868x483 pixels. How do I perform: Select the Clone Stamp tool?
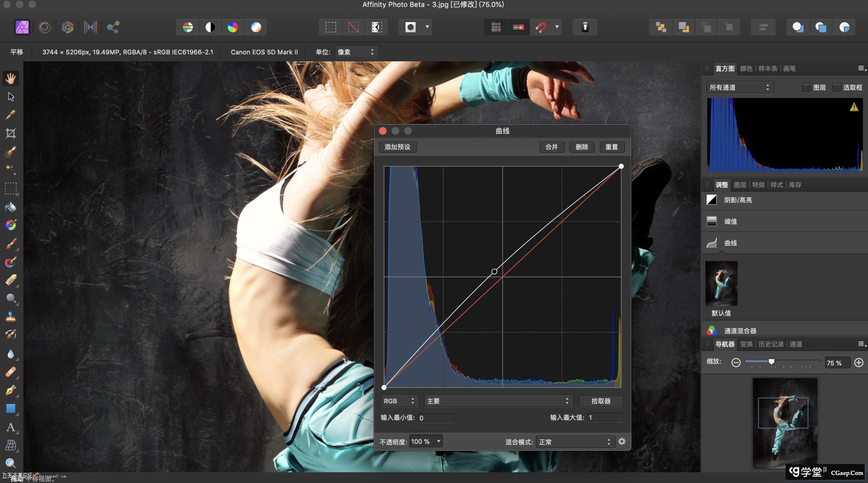pyautogui.click(x=11, y=317)
